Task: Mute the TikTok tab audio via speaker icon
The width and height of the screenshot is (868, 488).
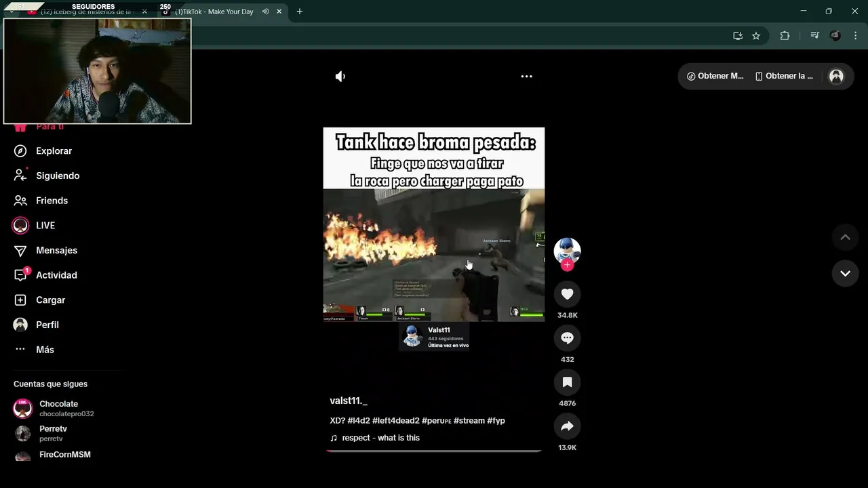Action: tap(265, 12)
